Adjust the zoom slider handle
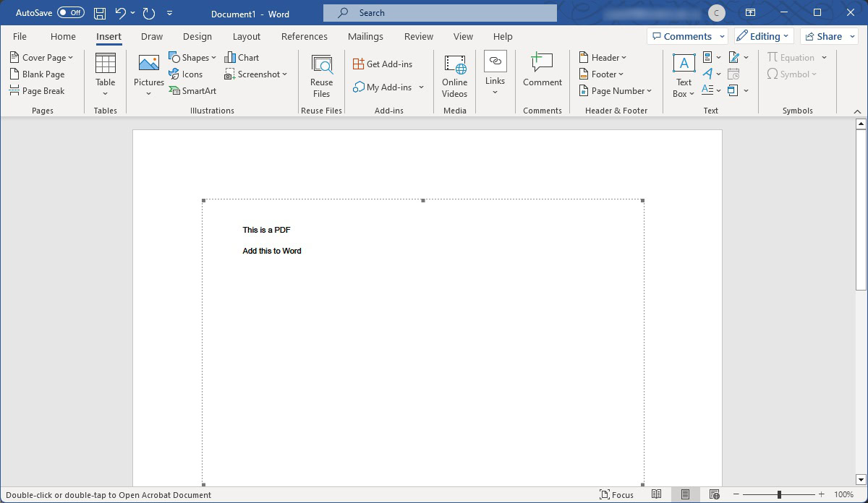The height and width of the screenshot is (503, 868). click(x=779, y=494)
